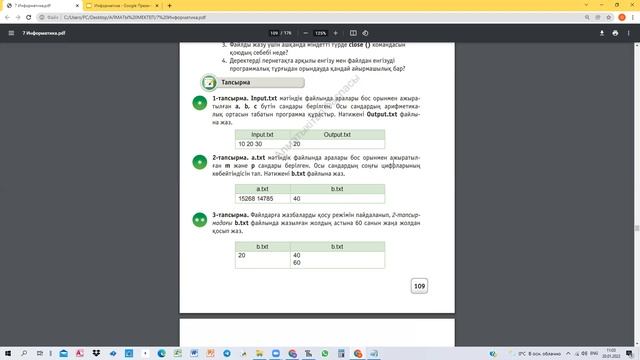Open Task View on the taskbar

point(40,353)
